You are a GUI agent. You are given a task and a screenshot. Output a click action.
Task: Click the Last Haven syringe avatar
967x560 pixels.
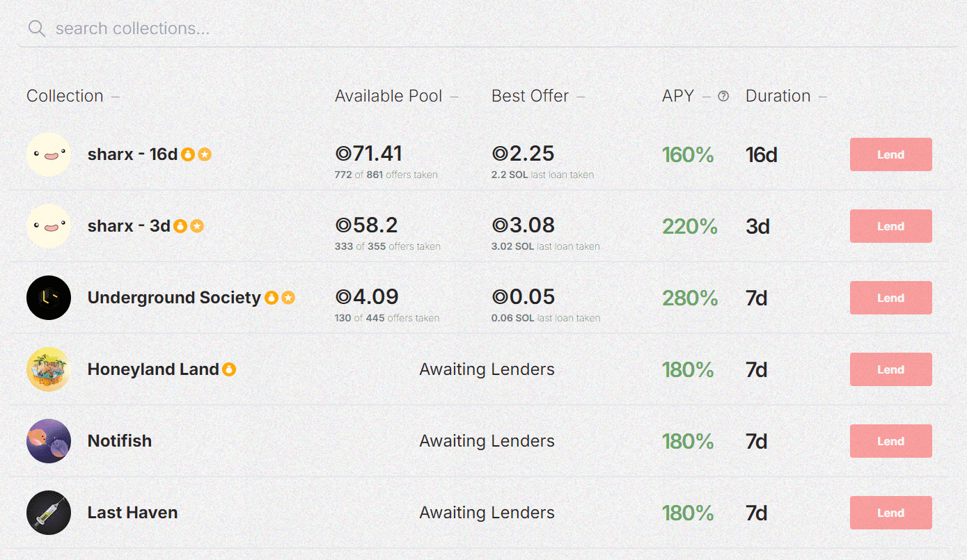click(49, 513)
